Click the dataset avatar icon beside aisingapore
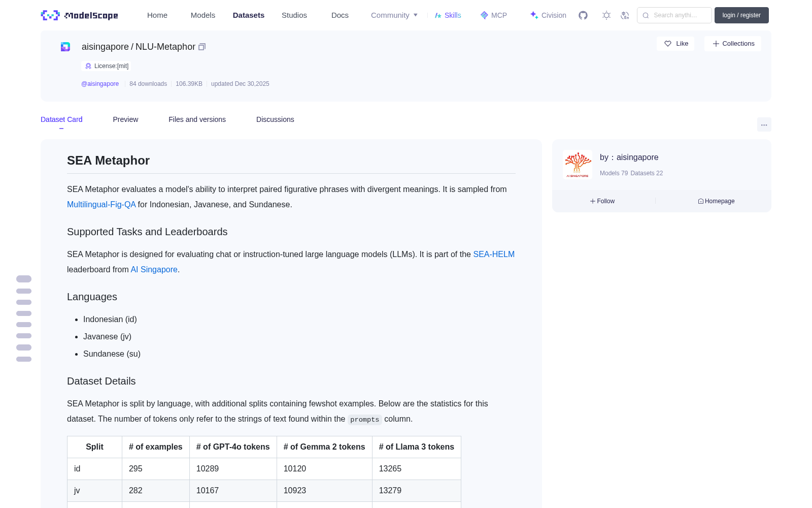 point(65,47)
